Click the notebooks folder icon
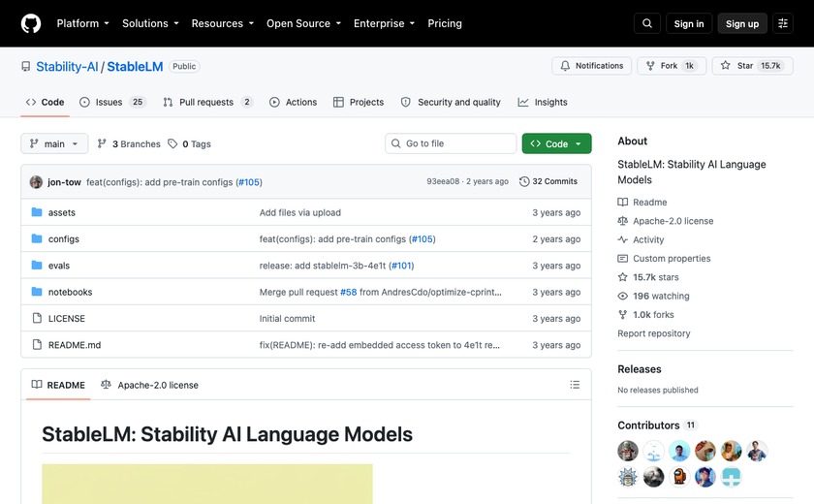This screenshot has height=504, width=814. click(37, 292)
